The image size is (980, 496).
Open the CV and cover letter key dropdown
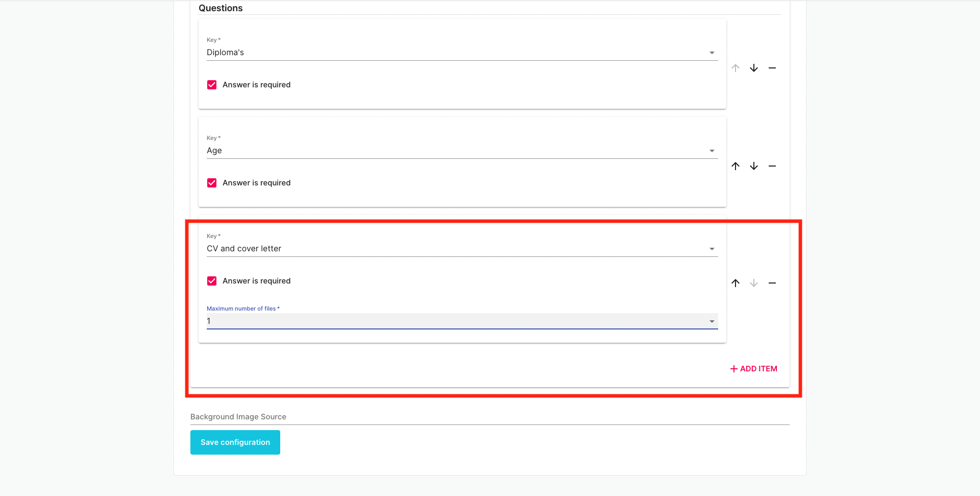(x=462, y=249)
